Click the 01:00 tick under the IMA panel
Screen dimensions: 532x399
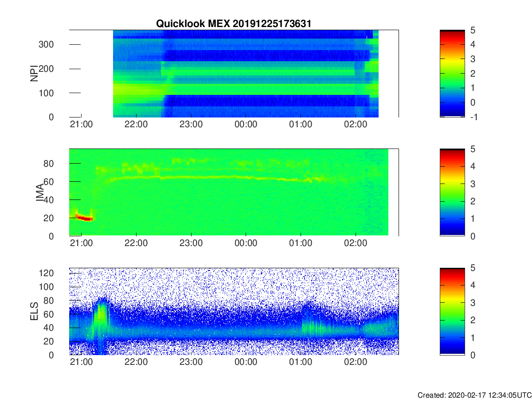[301, 243]
